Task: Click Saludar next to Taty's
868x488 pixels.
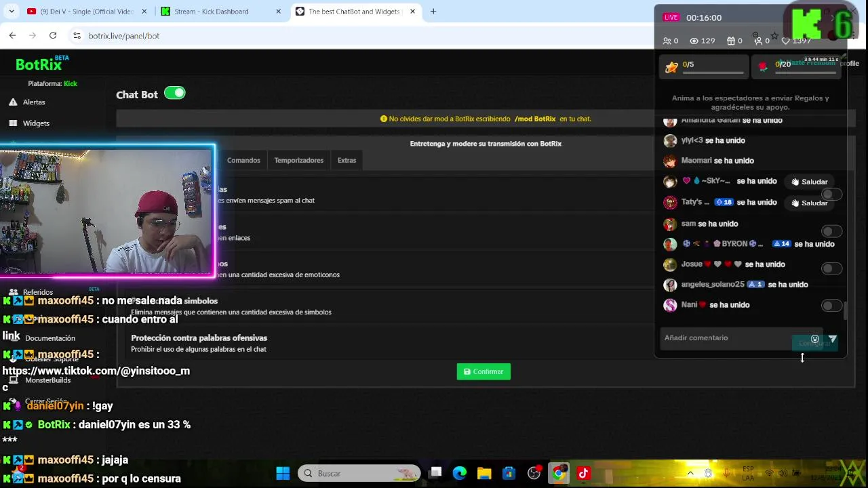Action: point(809,203)
